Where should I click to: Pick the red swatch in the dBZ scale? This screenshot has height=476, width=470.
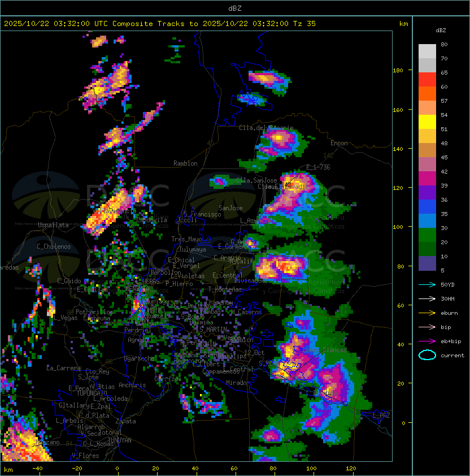tap(427, 80)
